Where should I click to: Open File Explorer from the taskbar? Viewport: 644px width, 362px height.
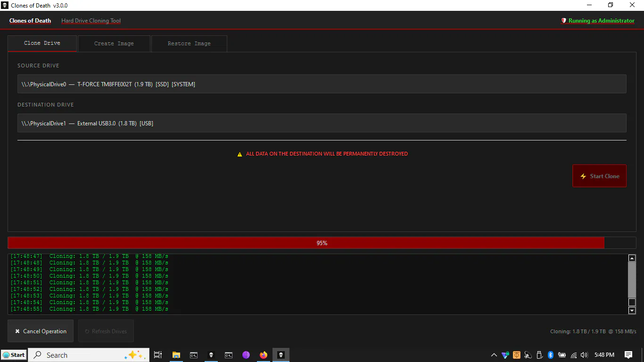176,355
